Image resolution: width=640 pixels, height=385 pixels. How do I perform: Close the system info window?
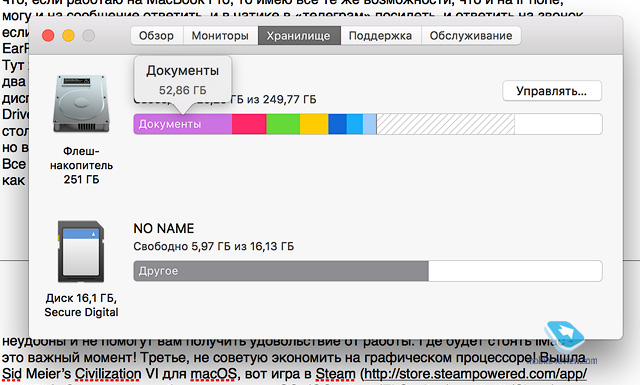(x=48, y=36)
